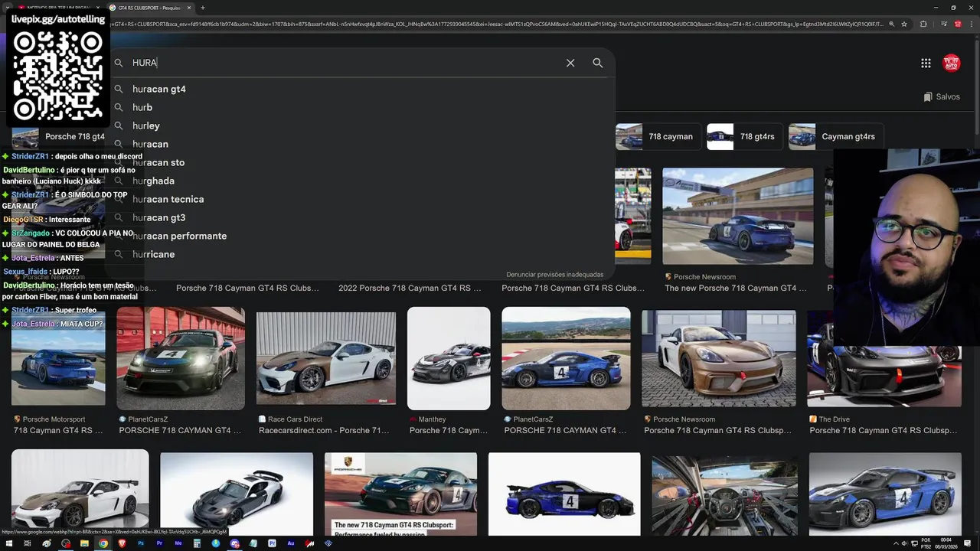Open Task View on the taskbar
980x551 pixels.
pos(27,543)
